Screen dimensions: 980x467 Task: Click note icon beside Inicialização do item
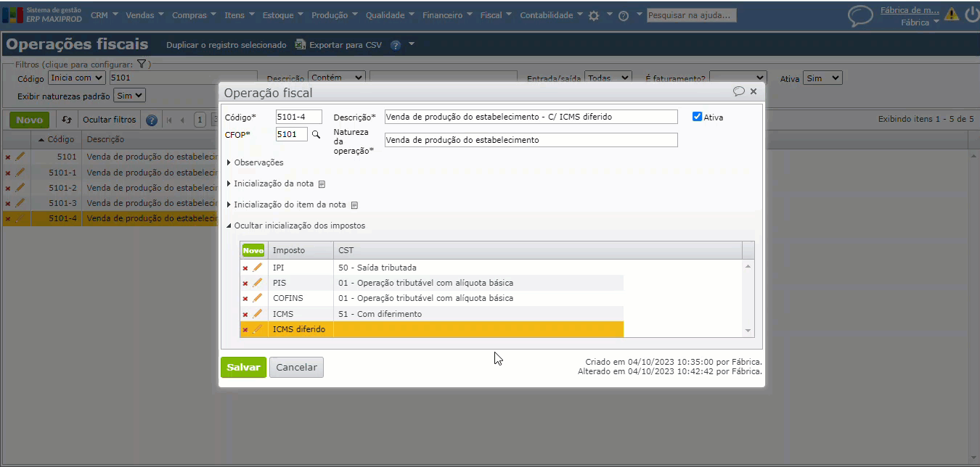click(x=354, y=205)
